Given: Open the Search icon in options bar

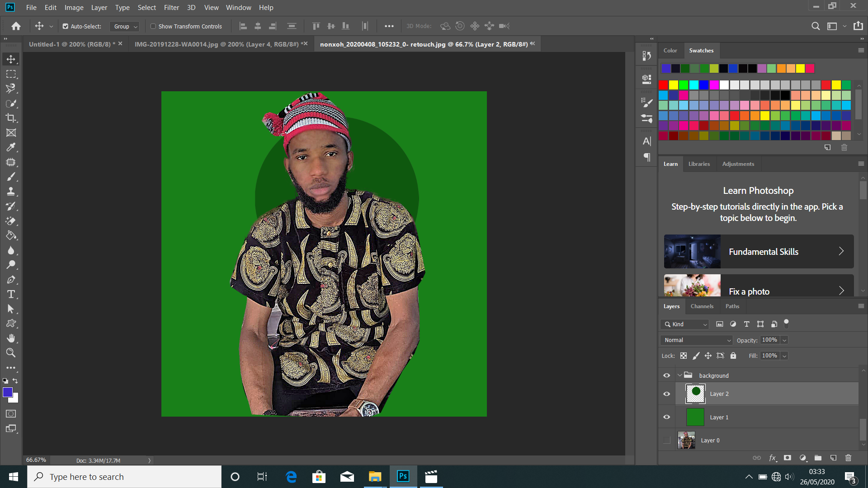Looking at the screenshot, I should point(815,26).
